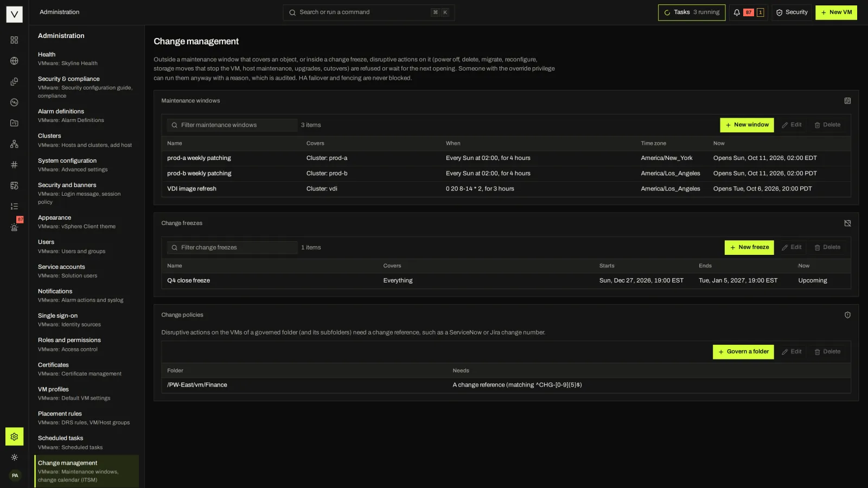Create a New window for maintenance
The width and height of the screenshot is (868, 488).
[746, 125]
